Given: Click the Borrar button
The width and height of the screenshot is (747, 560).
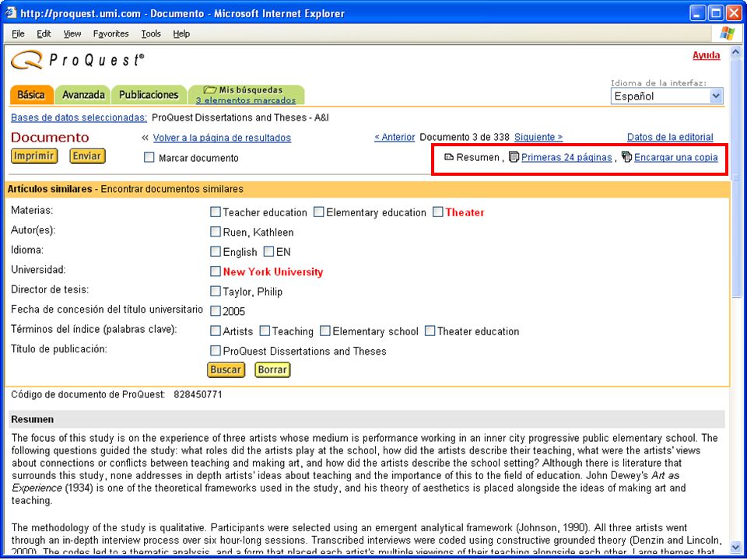Looking at the screenshot, I should point(272,369).
